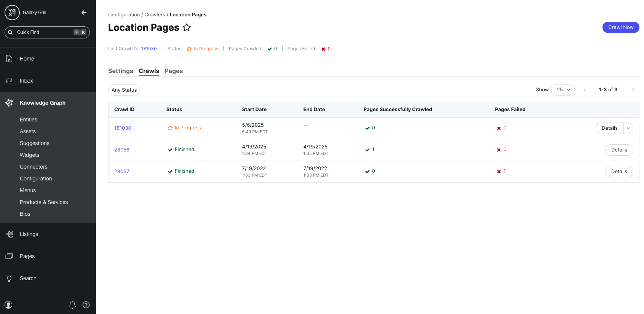This screenshot has width=644, height=314.
Task: Select Widgets under Knowledge Graph
Action: 30,155
